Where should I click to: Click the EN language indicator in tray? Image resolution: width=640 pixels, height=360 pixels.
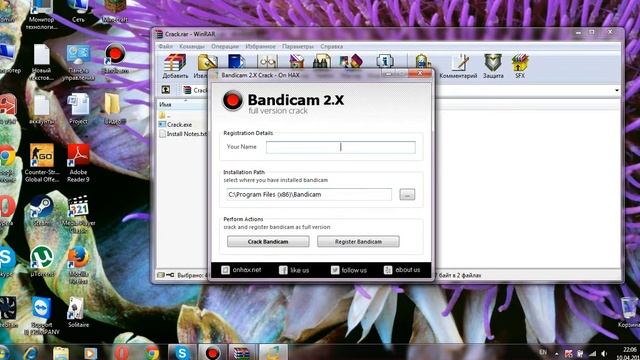543,352
